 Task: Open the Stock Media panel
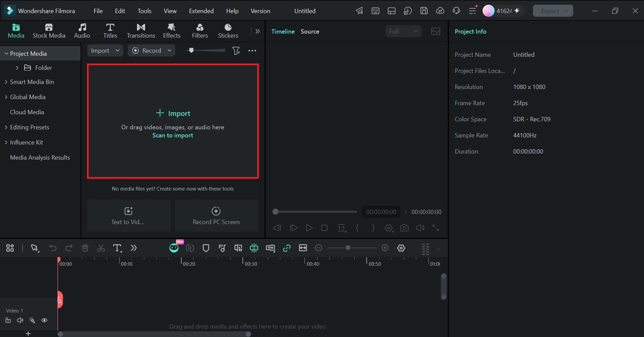[49, 31]
